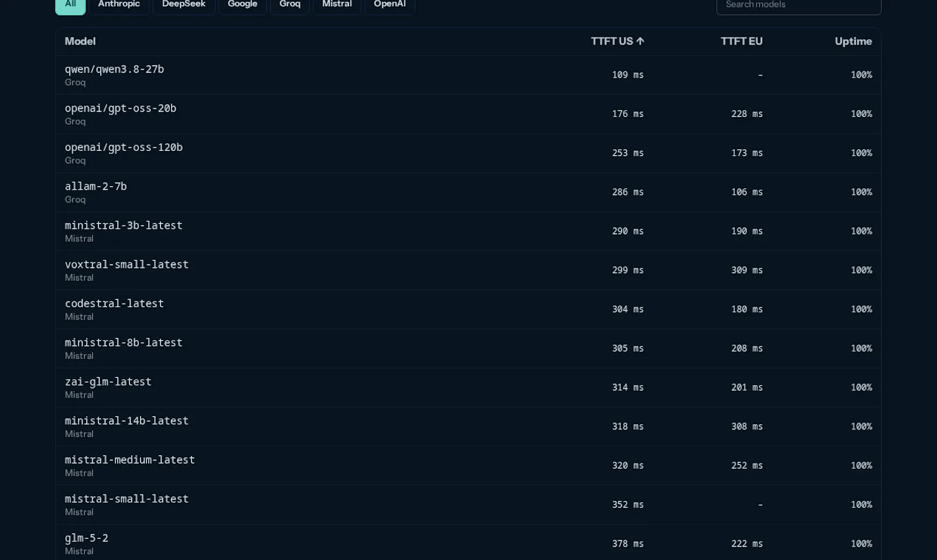Click the 109 ms TTFT US value
Viewport: 937px width, 560px height.
pyautogui.click(x=628, y=75)
